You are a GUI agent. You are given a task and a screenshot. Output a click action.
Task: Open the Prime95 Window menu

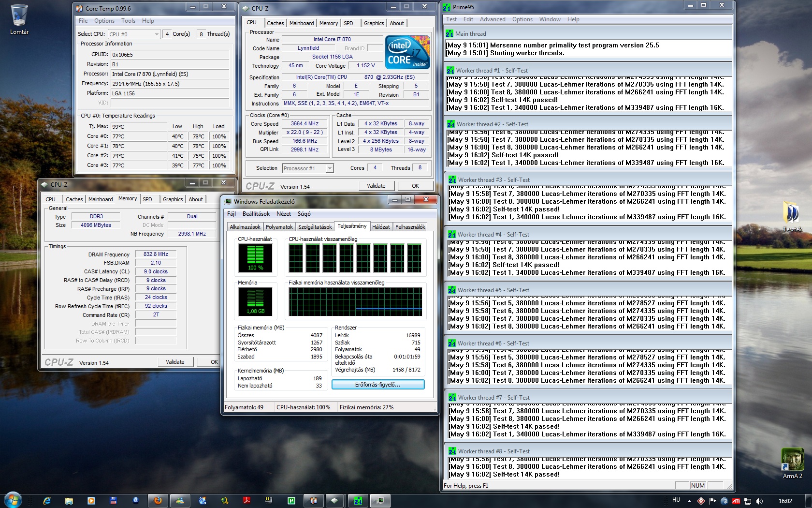550,19
